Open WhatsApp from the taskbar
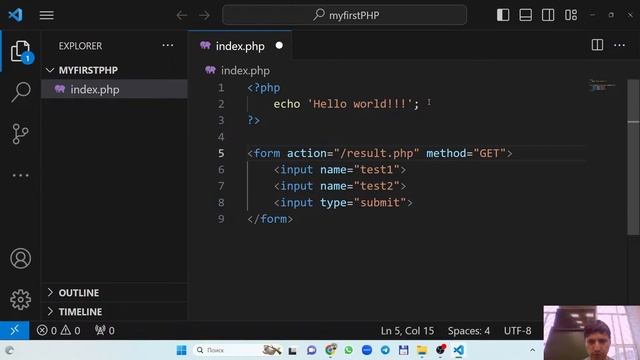The height and width of the screenshot is (360, 640). click(348, 350)
